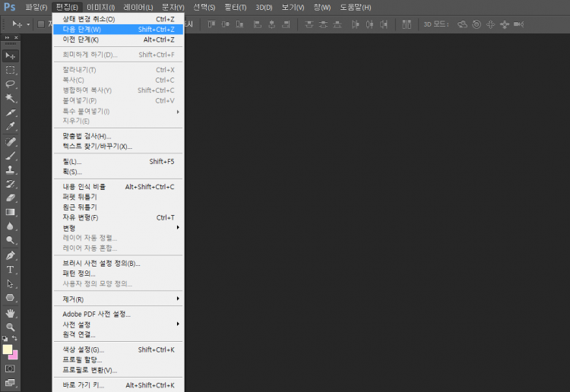
Task: Select the Move tool in the toolbar
Action: (x=11, y=55)
